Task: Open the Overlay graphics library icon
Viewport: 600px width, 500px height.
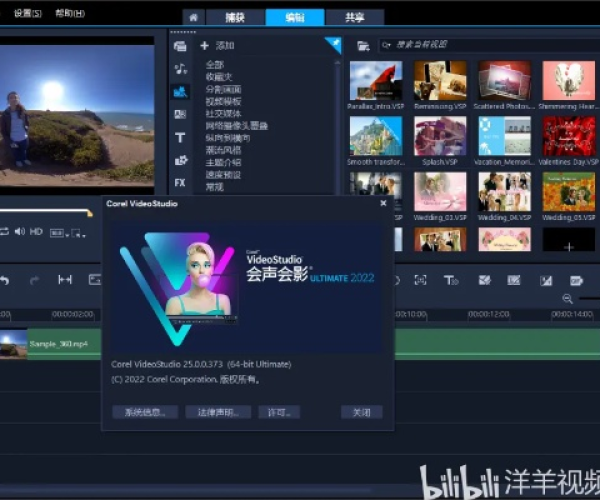Action: point(180,160)
